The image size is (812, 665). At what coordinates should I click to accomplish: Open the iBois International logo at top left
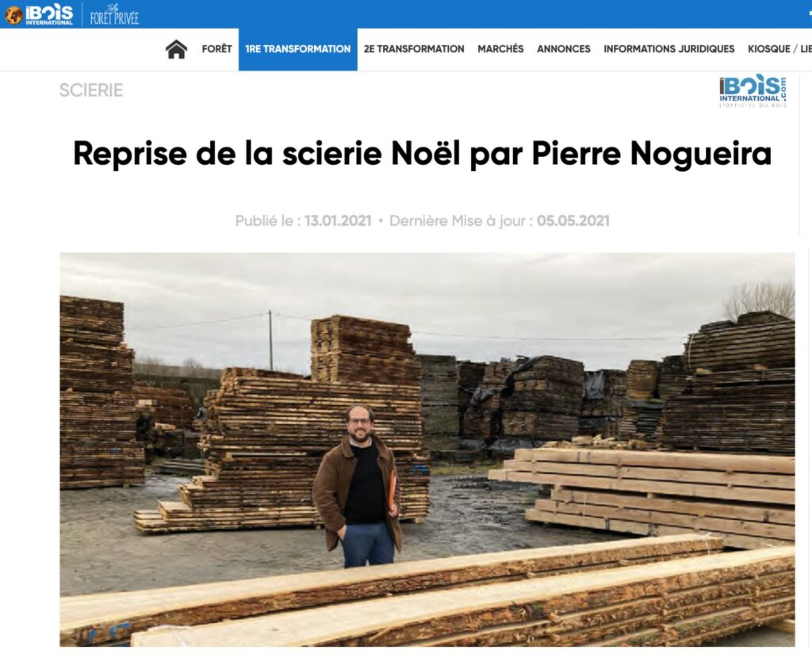tap(40, 14)
